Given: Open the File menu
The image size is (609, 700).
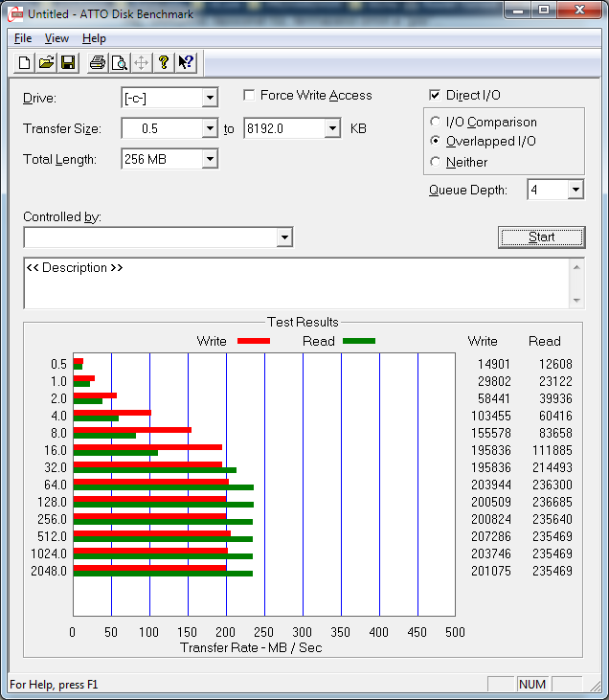Looking at the screenshot, I should 23,38.
